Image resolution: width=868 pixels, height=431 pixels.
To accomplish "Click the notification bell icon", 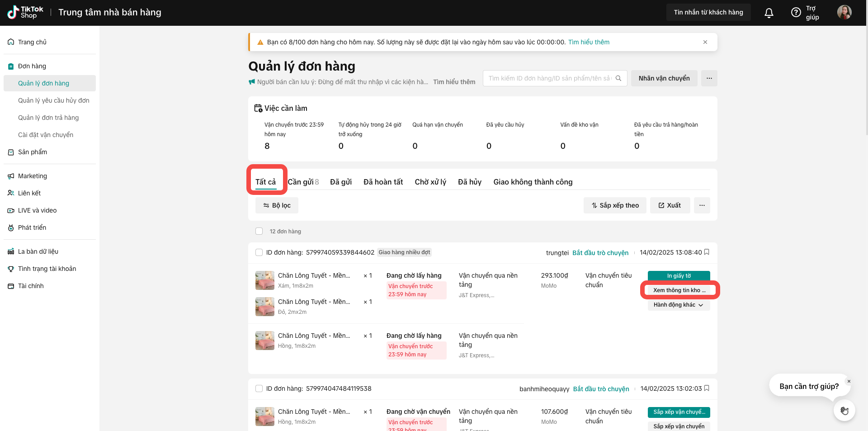I will click(x=769, y=13).
